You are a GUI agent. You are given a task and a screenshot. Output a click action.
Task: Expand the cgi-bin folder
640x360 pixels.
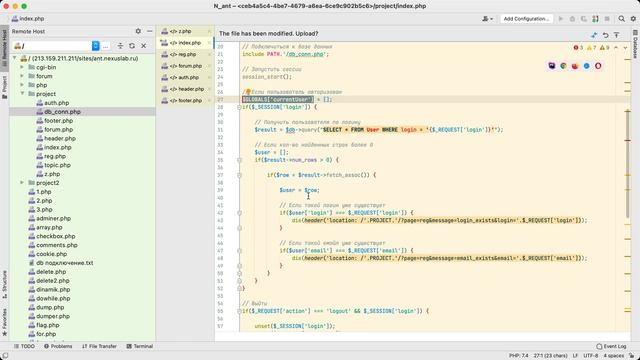point(22,67)
